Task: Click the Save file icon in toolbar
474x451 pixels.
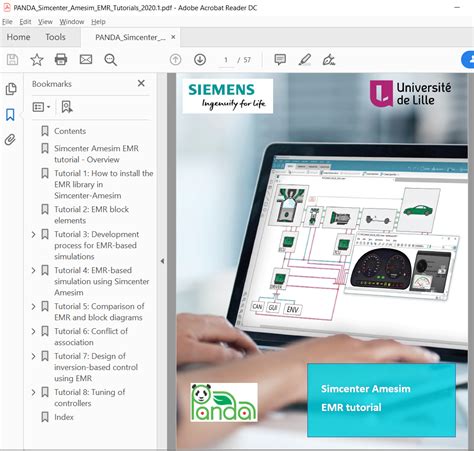Action: [x=12, y=60]
